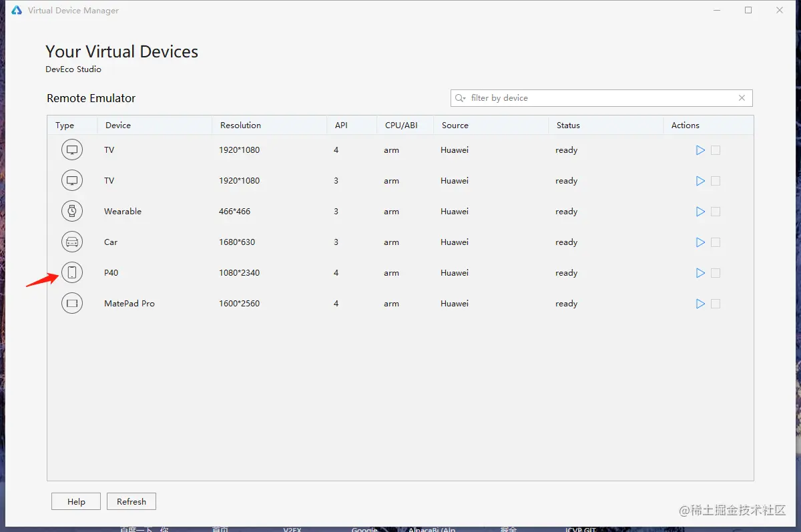The width and height of the screenshot is (801, 532).
Task: Start the P40 emulator
Action: pyautogui.click(x=700, y=273)
